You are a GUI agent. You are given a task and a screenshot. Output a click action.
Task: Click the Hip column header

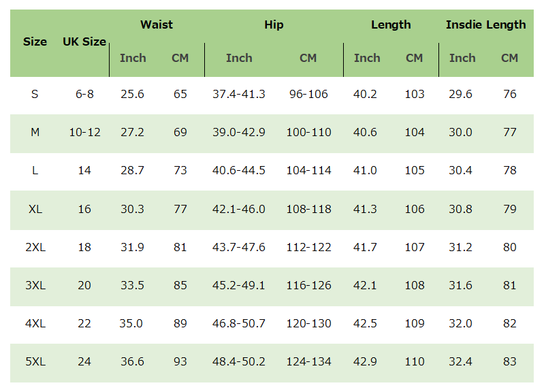(x=274, y=24)
